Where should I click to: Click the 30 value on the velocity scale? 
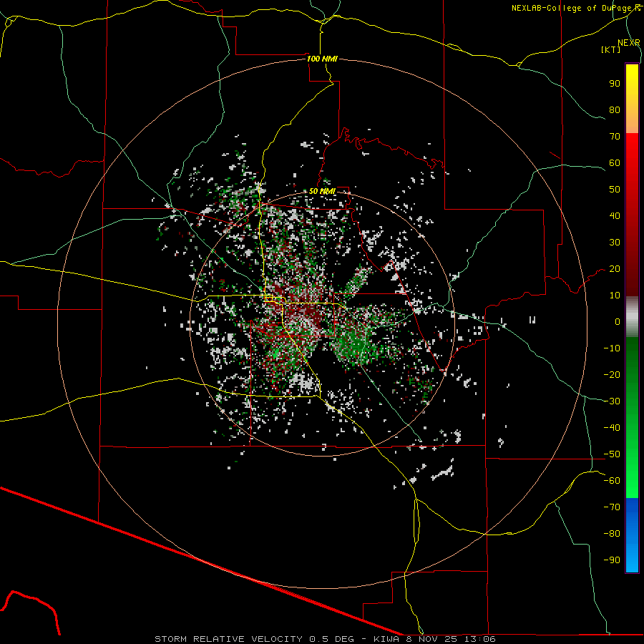[x=615, y=243]
